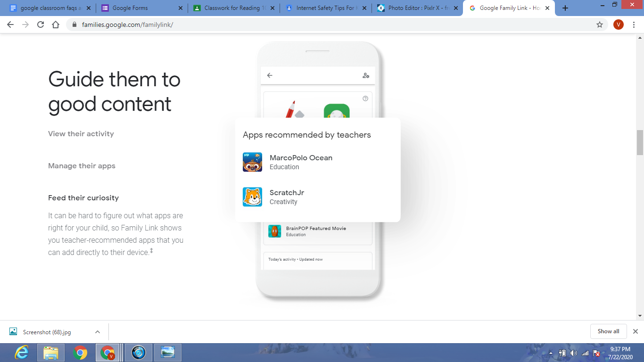Click the BrainPOP Featured Movie icon
This screenshot has width=644, height=362.
click(x=274, y=231)
